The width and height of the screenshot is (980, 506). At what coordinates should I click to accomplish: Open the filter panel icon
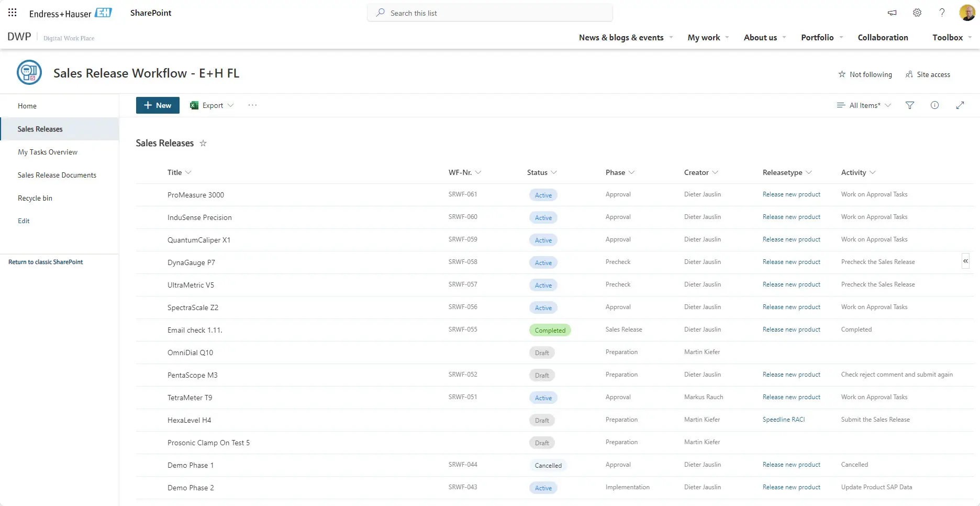[x=910, y=105]
